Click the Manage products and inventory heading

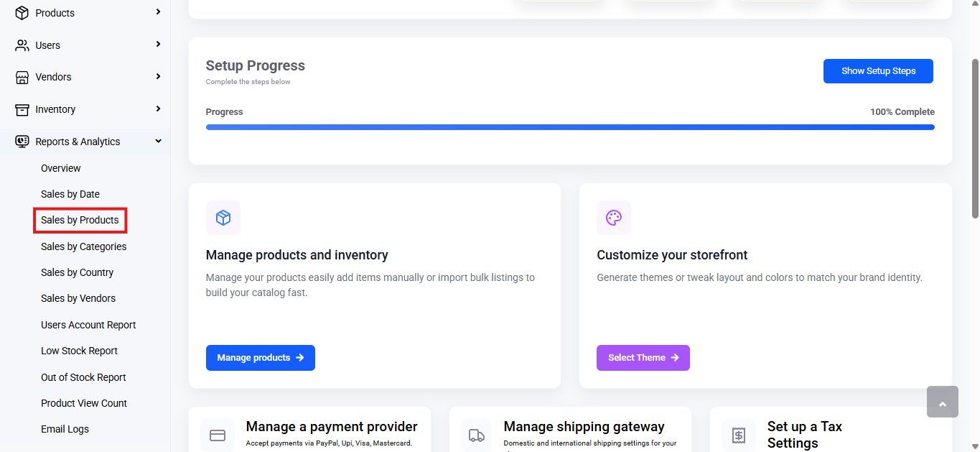pos(297,255)
